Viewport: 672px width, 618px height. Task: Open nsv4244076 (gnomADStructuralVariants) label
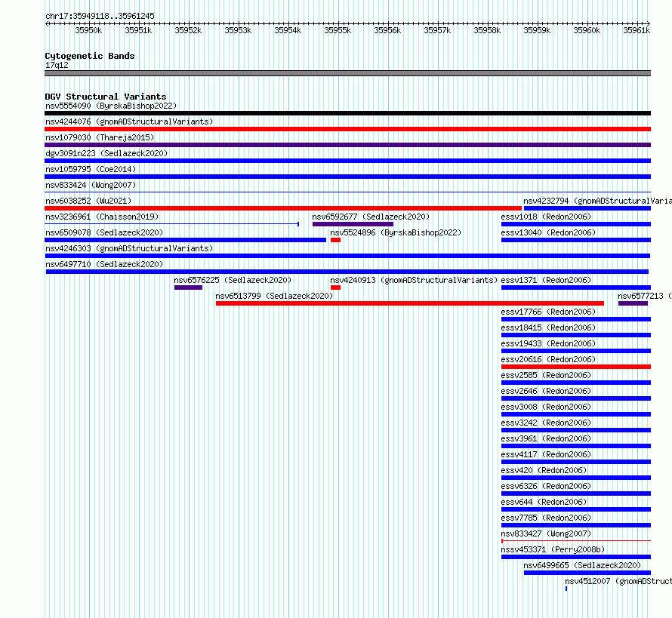129,121
